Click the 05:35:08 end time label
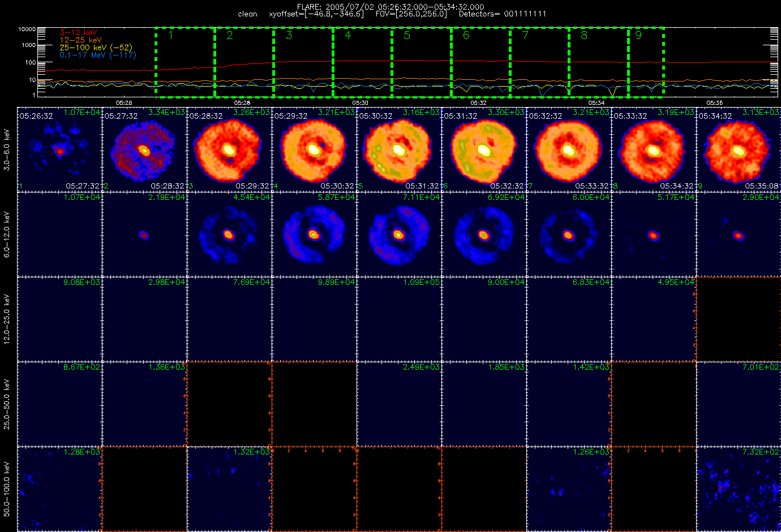Viewport: 781px width, 532px height. click(762, 186)
